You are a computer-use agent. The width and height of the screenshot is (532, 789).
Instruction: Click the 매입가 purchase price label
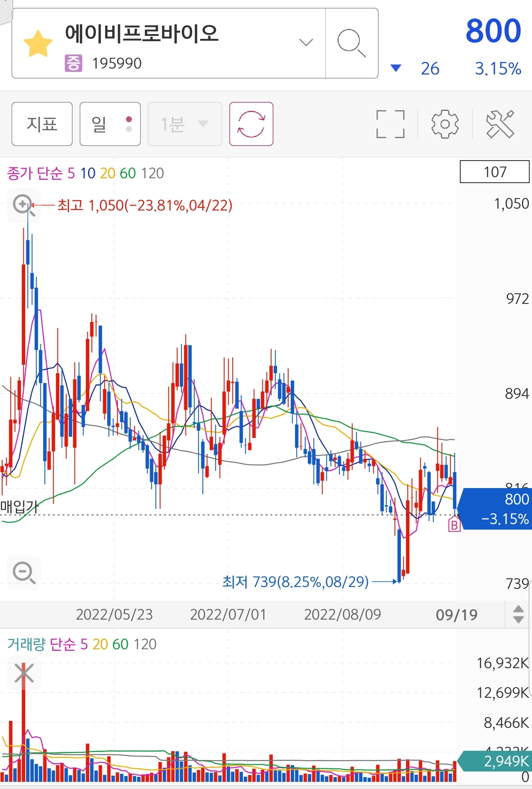19,506
